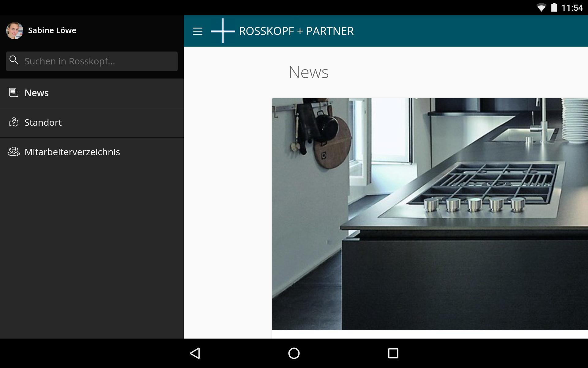Tap the Android recent apps button
The height and width of the screenshot is (368, 588).
coord(393,353)
